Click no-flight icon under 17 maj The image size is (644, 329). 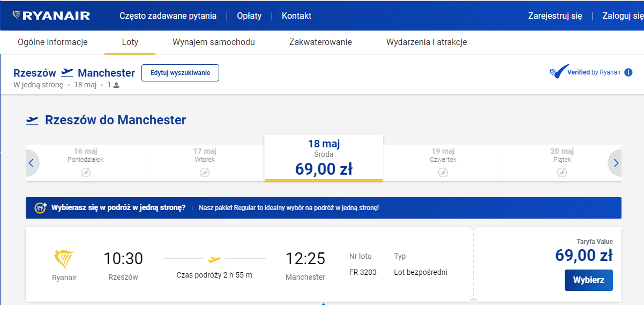[205, 172]
